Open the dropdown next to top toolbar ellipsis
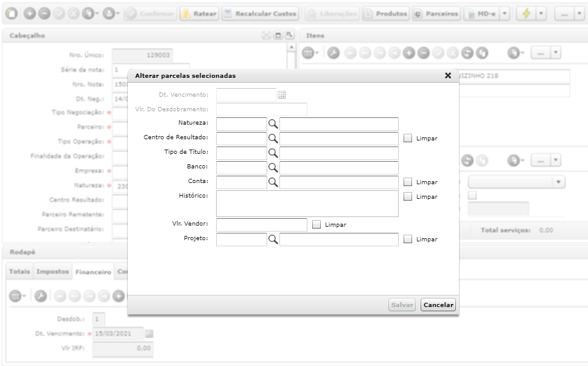 579,13
